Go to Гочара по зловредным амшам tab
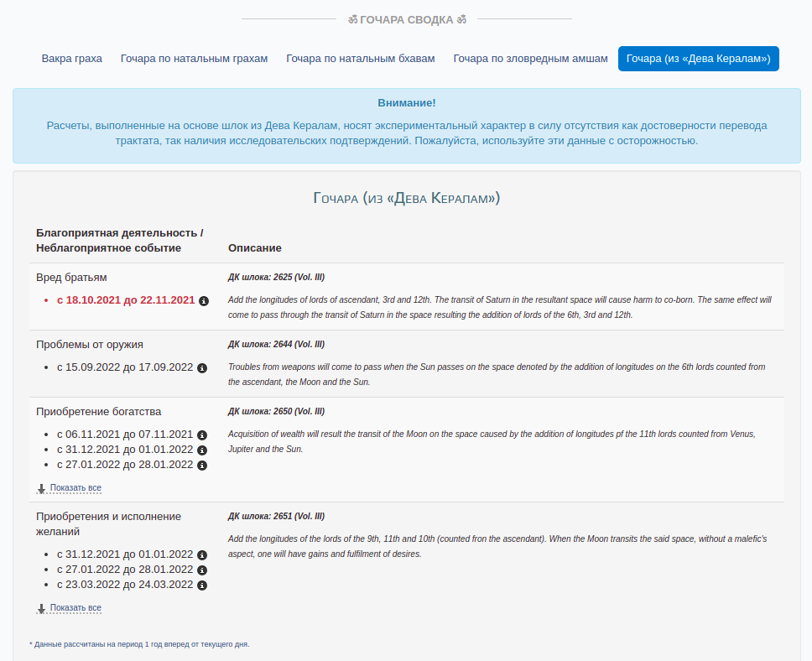The width and height of the screenshot is (812, 661). point(531,59)
